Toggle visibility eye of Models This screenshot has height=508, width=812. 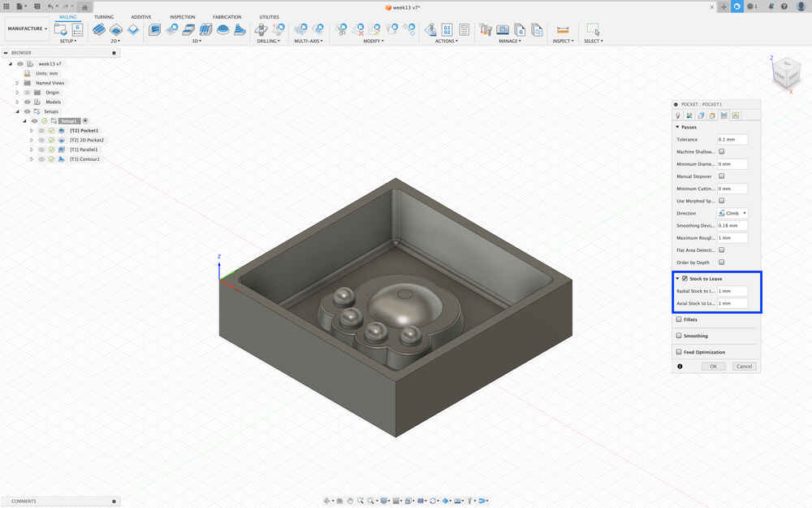[x=28, y=102]
